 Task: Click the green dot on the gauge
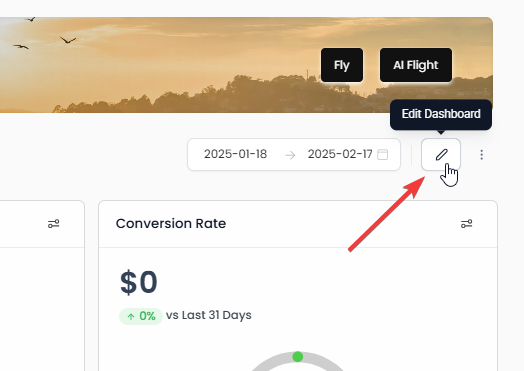(297, 357)
